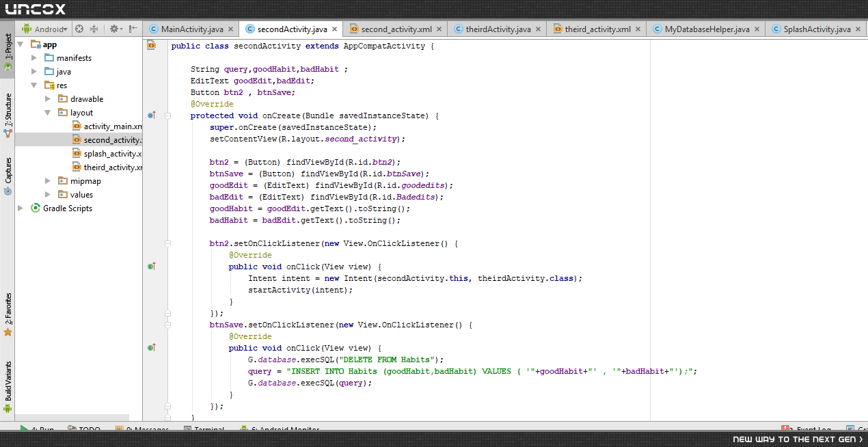This screenshot has width=868, height=447.
Task: Expand the mipmap folder arrow
Action: pos(48,180)
